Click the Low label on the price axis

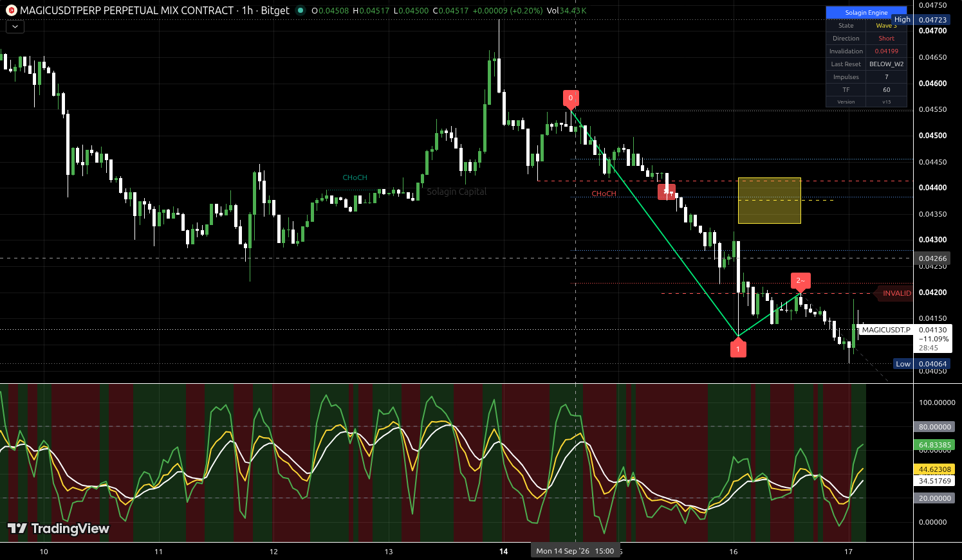pos(903,364)
